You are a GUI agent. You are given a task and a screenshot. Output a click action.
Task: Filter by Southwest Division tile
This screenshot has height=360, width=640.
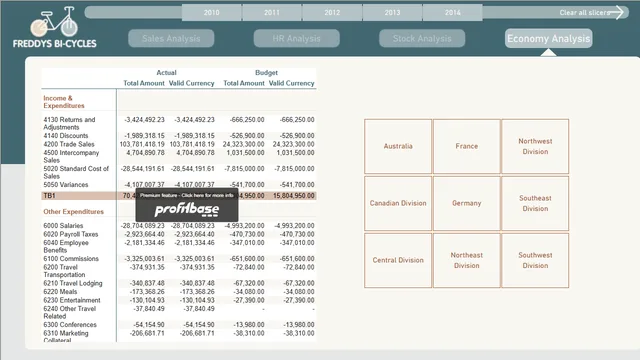click(x=535, y=260)
